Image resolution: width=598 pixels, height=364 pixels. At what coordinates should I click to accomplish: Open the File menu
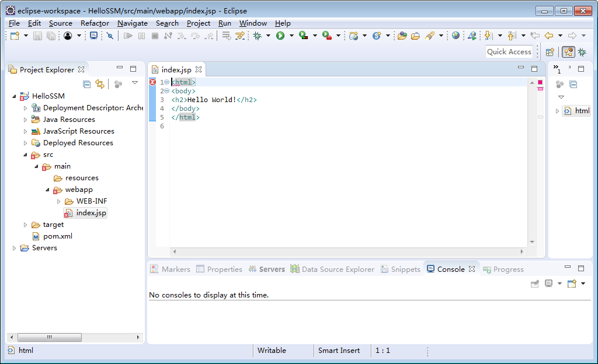14,23
